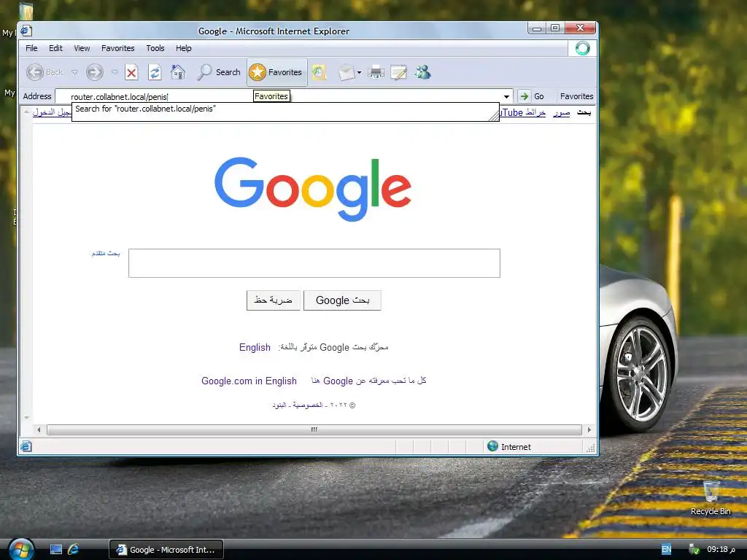Open the Messenger people icon
The height and width of the screenshot is (560, 747).
[x=422, y=72]
